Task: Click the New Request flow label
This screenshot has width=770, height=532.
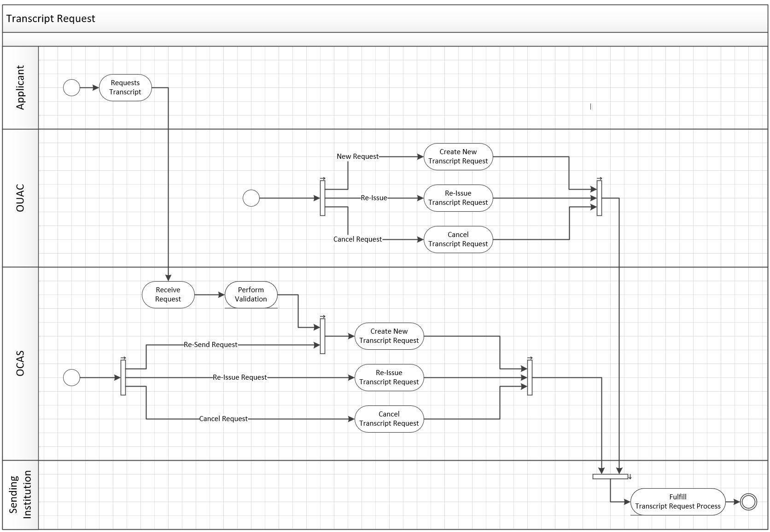Action: [x=357, y=156]
